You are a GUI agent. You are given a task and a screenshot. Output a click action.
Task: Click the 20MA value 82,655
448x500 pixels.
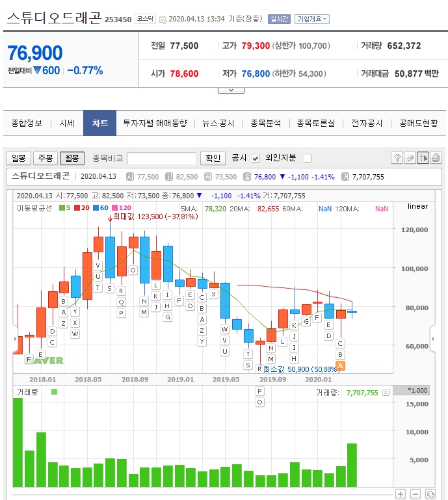pyautogui.click(x=268, y=209)
